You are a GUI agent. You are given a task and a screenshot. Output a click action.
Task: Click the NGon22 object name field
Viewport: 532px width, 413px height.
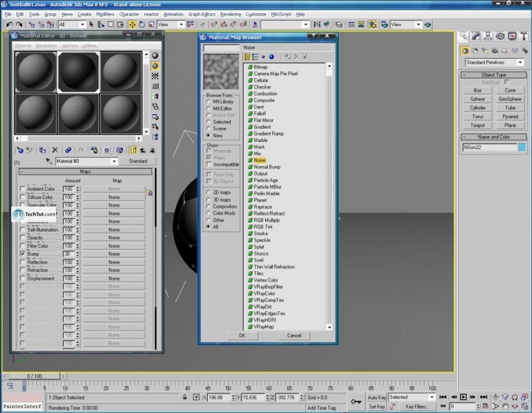(489, 147)
